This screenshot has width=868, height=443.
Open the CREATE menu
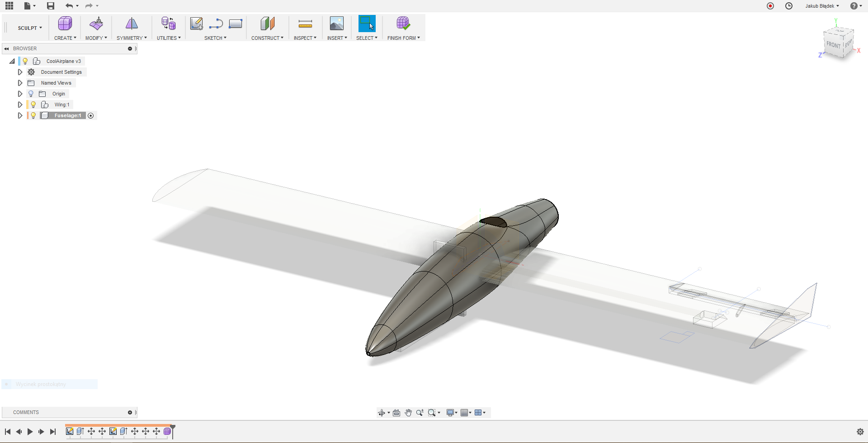[x=65, y=38]
